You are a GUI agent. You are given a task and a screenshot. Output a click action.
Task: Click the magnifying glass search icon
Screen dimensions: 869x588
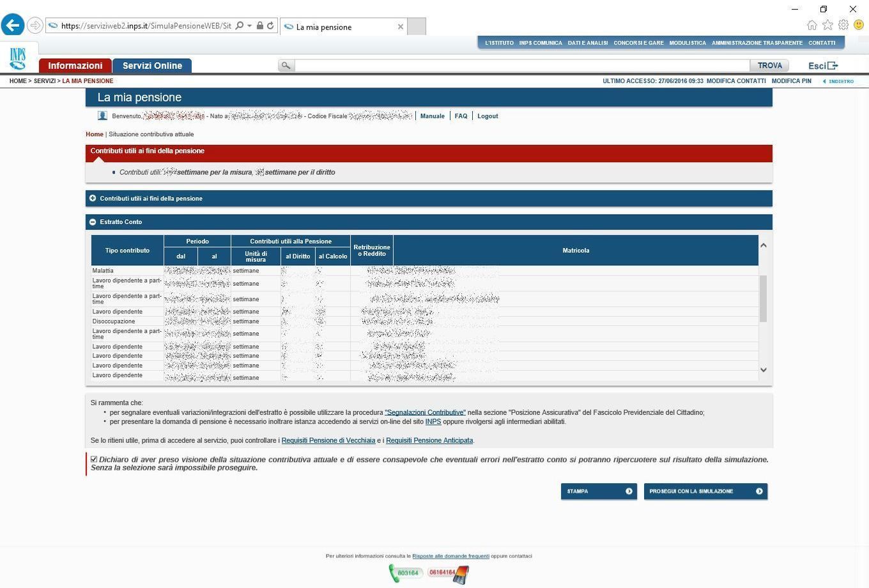click(286, 66)
